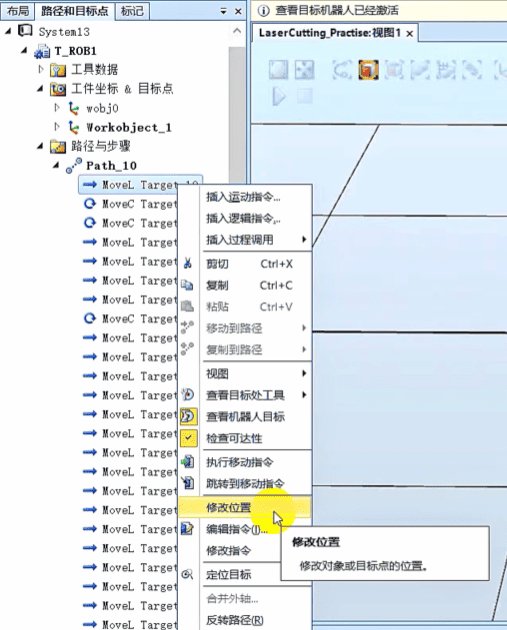This screenshot has height=630, width=507.
Task: Open the 视图 submenu
Action: pos(245,374)
